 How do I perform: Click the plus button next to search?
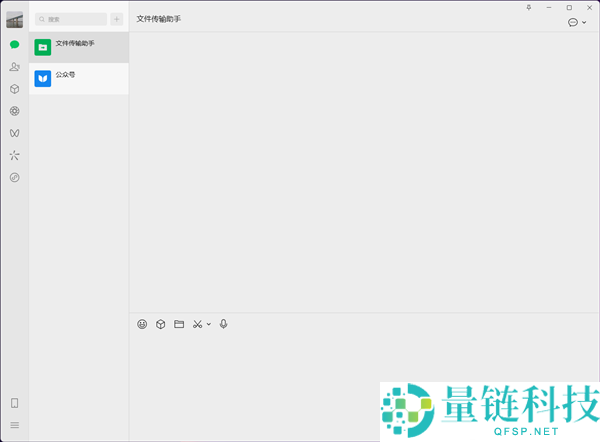[117, 19]
